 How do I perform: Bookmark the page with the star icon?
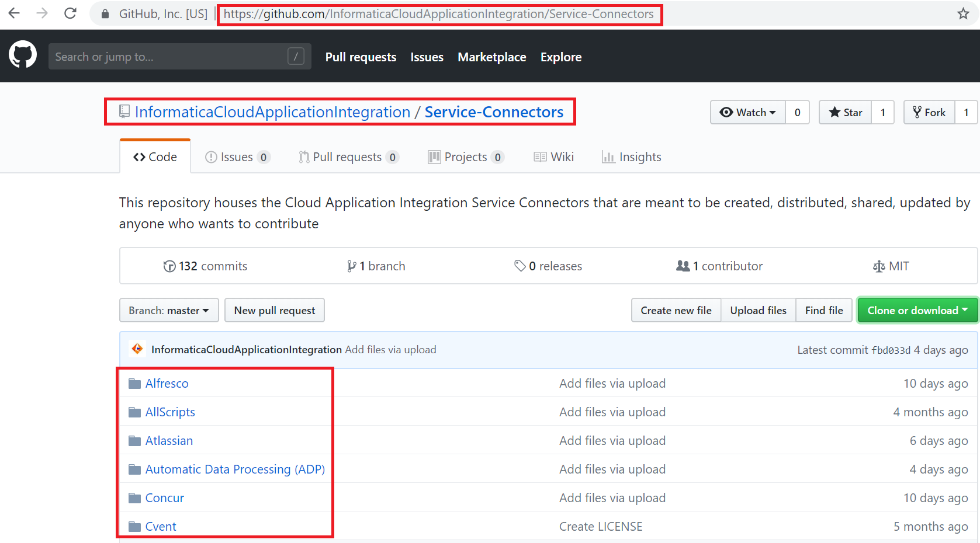963,13
